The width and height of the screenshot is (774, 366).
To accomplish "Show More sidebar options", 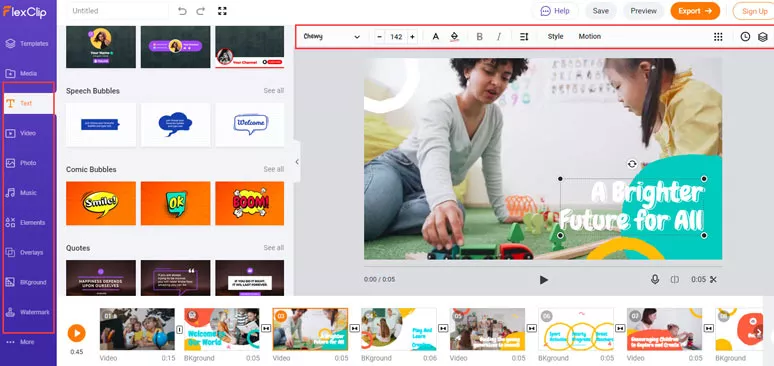I will tap(21, 342).
